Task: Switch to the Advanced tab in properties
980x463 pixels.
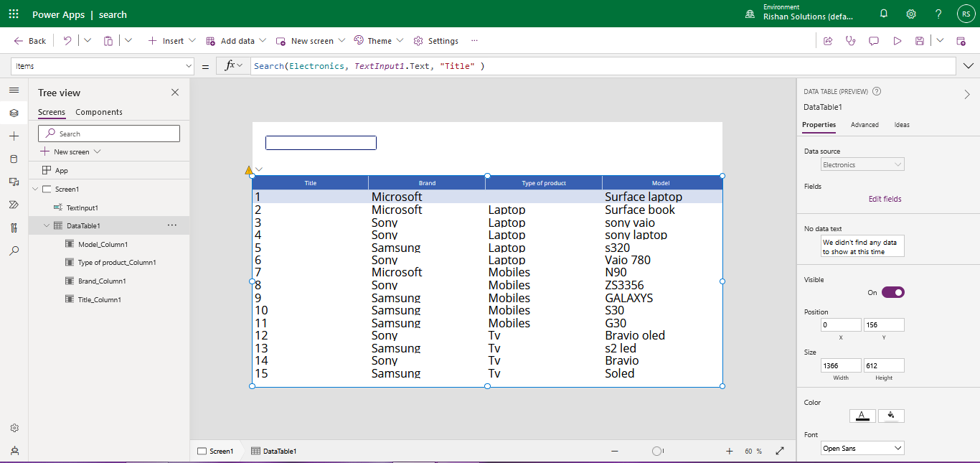Action: coord(864,124)
